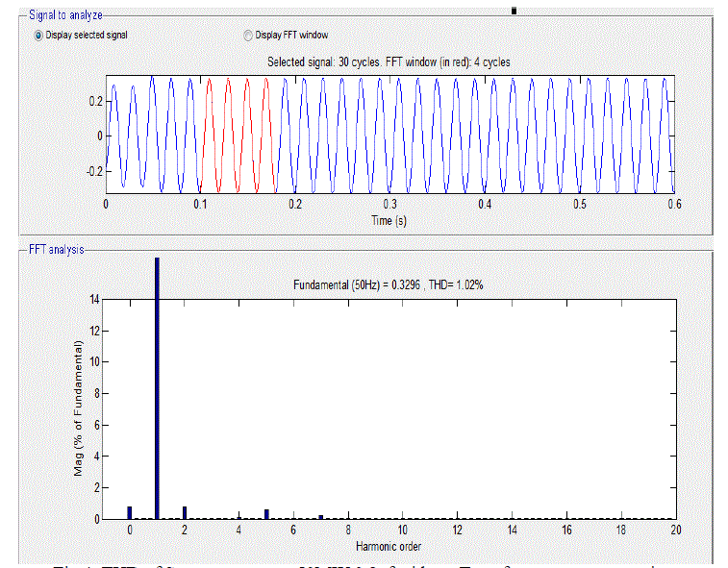
Task: Click the small 7th harmonic bar
Action: [x=321, y=517]
